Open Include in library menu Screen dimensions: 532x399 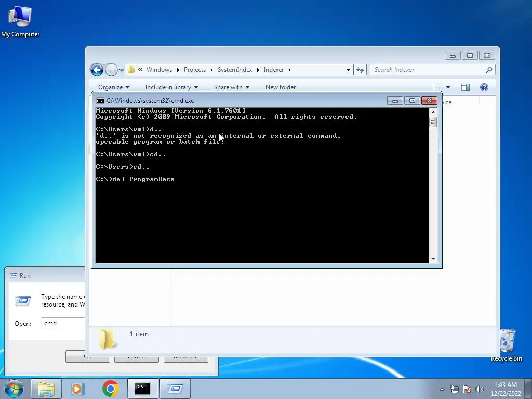[171, 87]
